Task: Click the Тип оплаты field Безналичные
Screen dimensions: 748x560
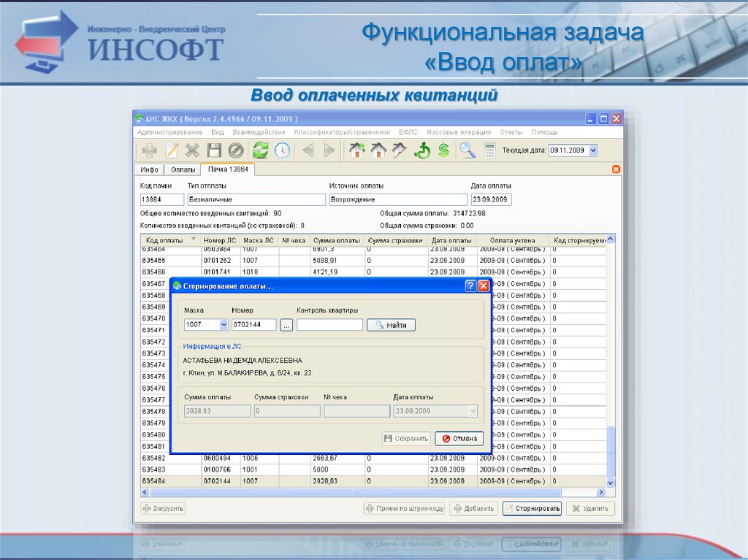Action: [x=256, y=199]
